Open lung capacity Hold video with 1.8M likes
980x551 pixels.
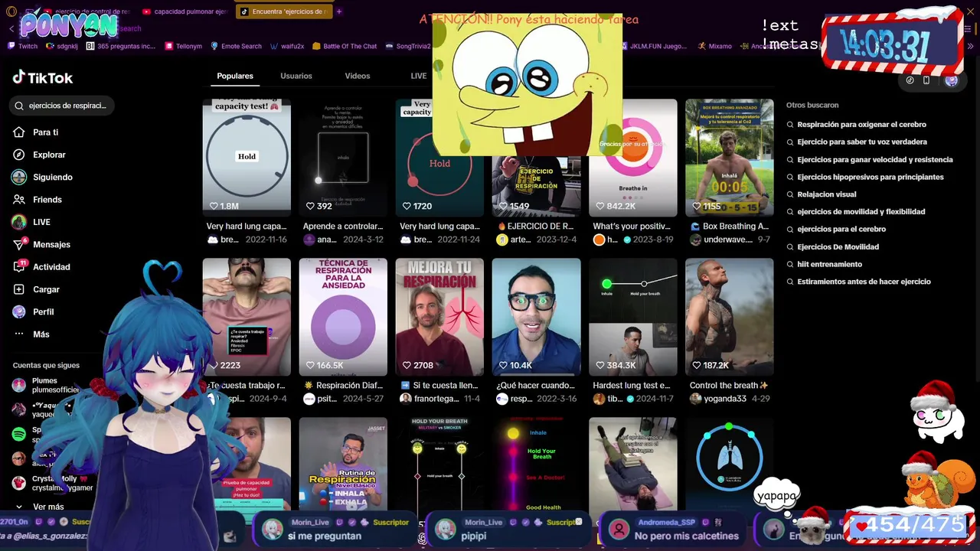click(x=247, y=158)
